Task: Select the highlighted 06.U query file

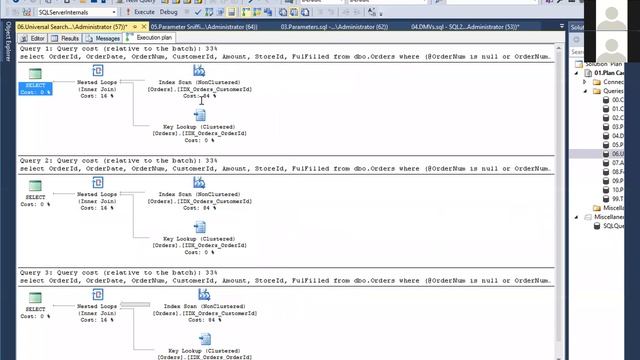Action: click(x=613, y=154)
